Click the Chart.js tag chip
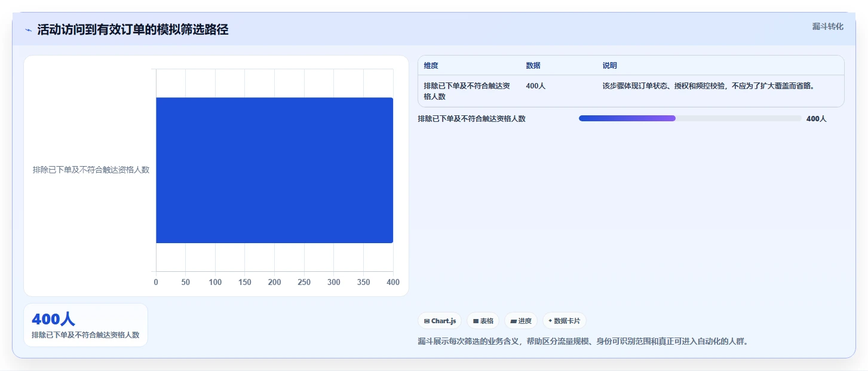 point(440,321)
